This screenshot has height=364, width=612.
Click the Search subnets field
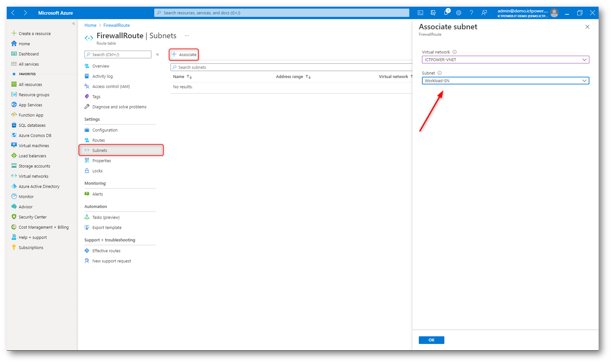coord(291,67)
